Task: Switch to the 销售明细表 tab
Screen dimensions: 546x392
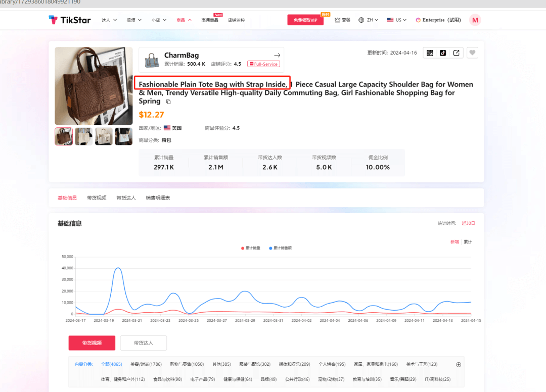Action: [158, 198]
